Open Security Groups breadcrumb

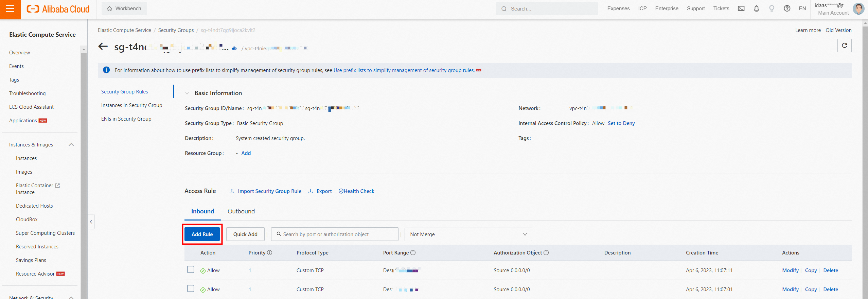click(176, 30)
